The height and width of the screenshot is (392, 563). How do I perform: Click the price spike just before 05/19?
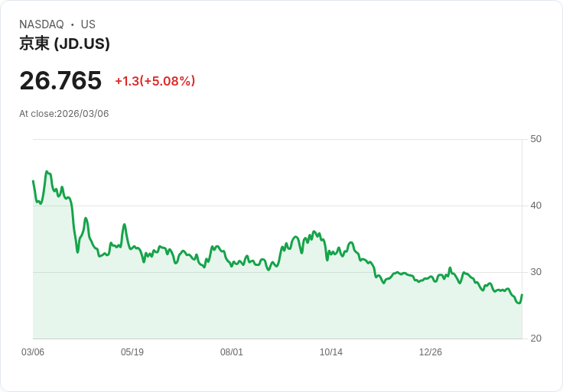tap(124, 225)
